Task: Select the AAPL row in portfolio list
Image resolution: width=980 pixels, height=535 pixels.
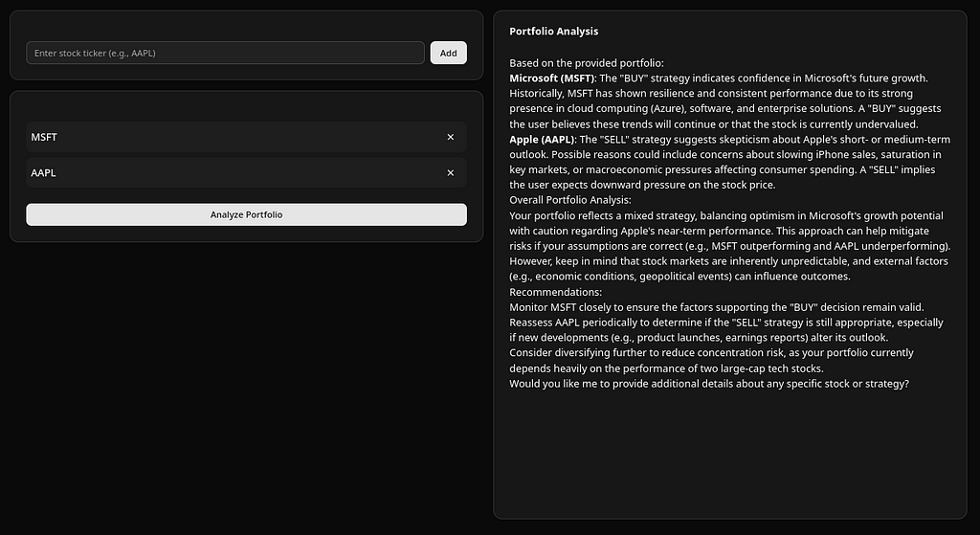Action: (x=246, y=173)
